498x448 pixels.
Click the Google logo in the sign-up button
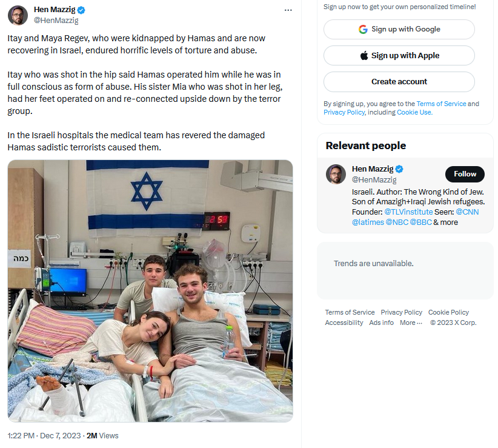[x=363, y=29]
